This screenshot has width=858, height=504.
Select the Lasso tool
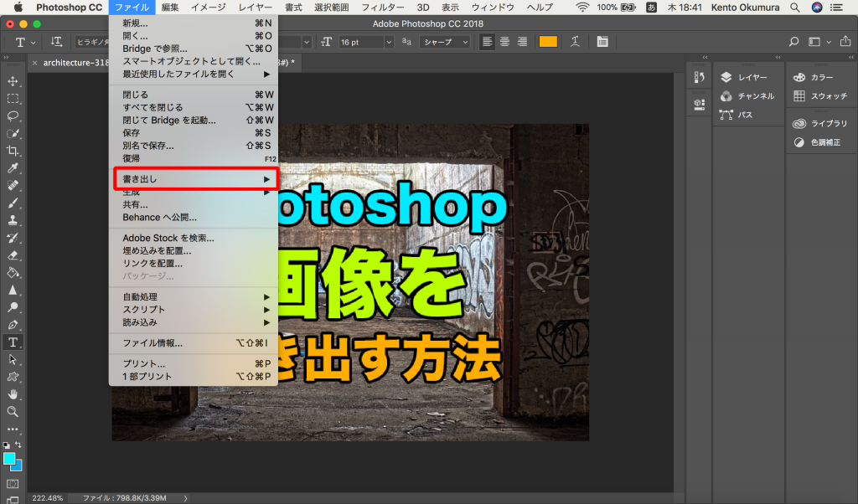point(13,116)
